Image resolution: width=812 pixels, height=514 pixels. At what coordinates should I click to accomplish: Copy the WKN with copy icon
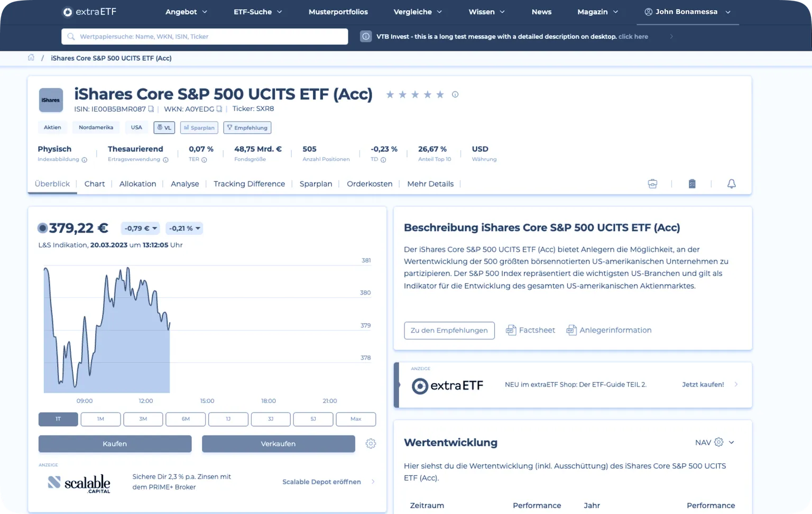click(219, 109)
